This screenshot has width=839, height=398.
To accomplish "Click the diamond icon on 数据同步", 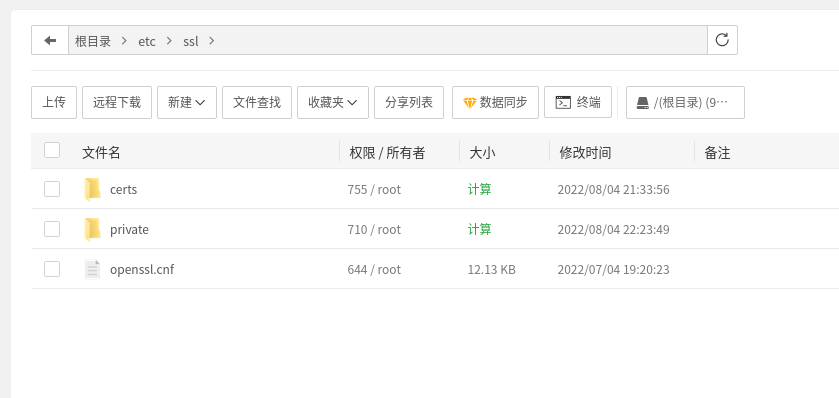I will point(470,103).
